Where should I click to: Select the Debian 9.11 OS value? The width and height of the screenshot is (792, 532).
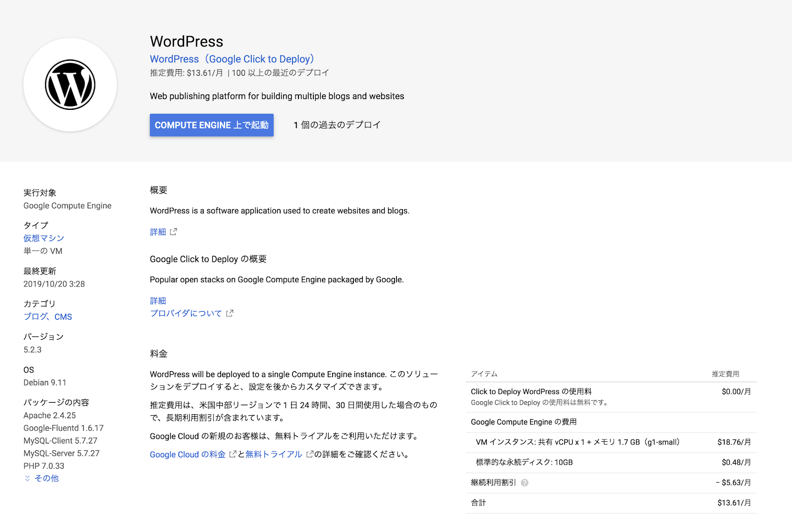[45, 383]
